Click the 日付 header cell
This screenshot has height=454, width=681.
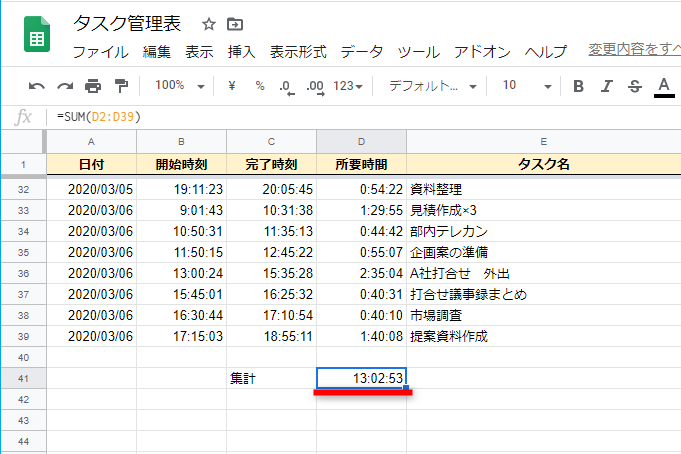(91, 164)
